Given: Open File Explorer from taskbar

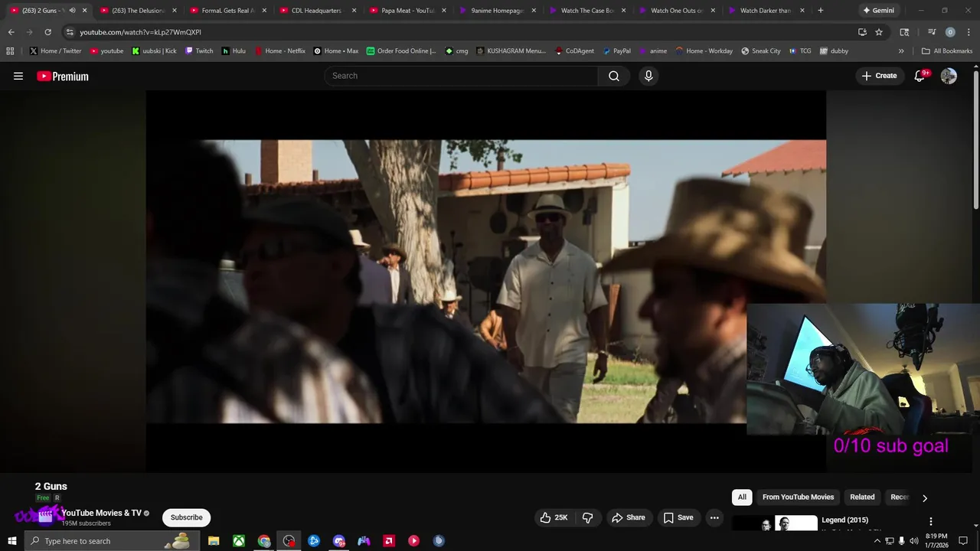Looking at the screenshot, I should [x=214, y=541].
